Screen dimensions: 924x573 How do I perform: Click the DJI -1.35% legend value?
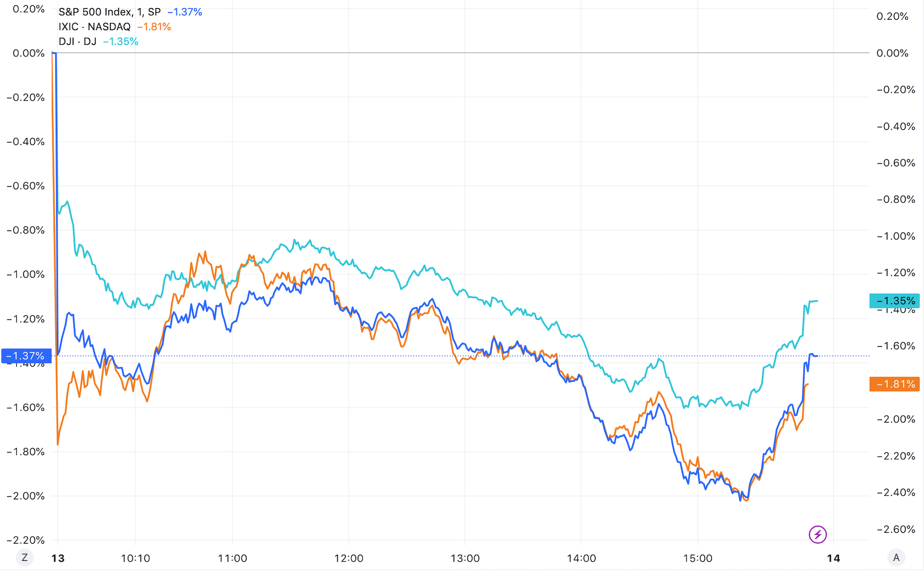pyautogui.click(x=120, y=42)
